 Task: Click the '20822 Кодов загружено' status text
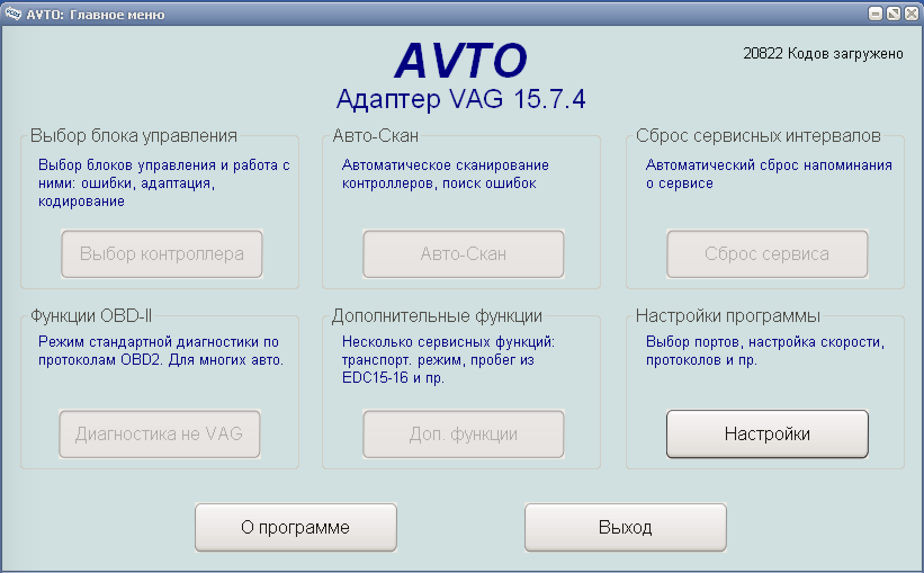tap(823, 53)
